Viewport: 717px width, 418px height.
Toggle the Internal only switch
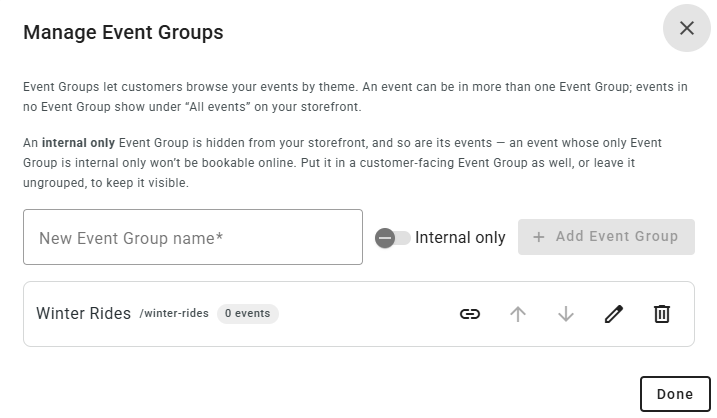pos(392,238)
